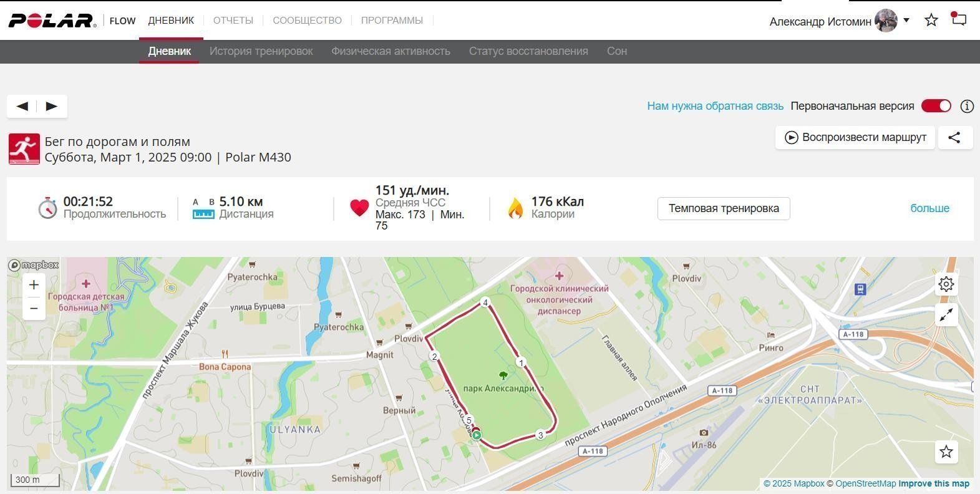The image size is (980, 494).
Task: Open notifications icon with red dot
Action: tap(958, 19)
